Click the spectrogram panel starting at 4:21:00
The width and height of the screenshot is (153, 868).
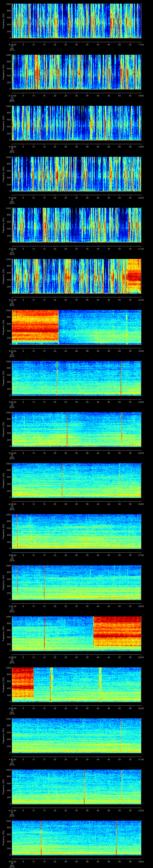(77, 276)
